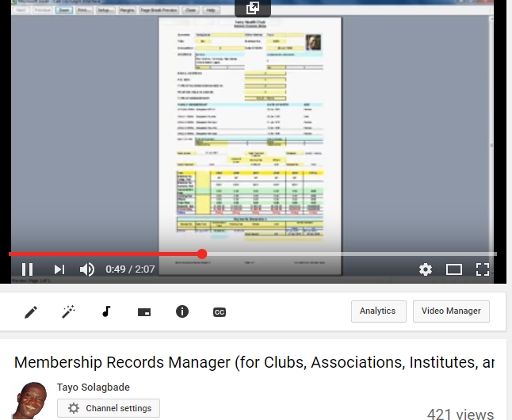Click Margins in the Excel preview toolbar
The width and height of the screenshot is (512, 420).
tap(127, 10)
